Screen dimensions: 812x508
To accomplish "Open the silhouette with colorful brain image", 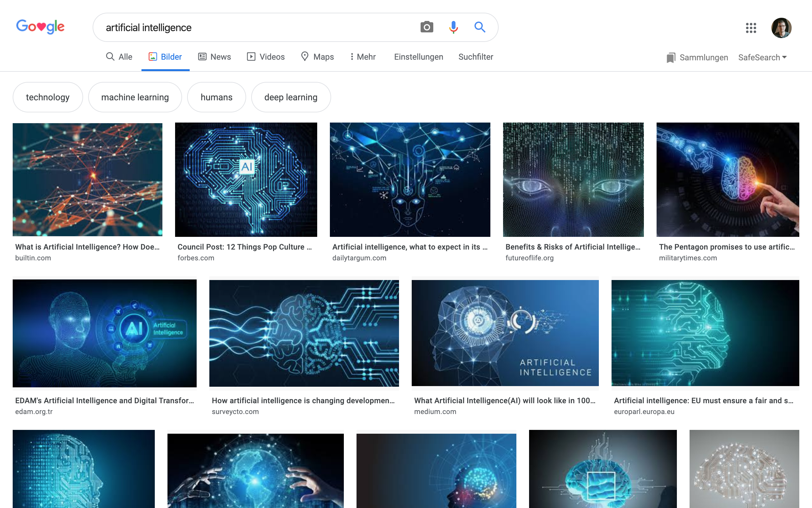I will [x=436, y=471].
